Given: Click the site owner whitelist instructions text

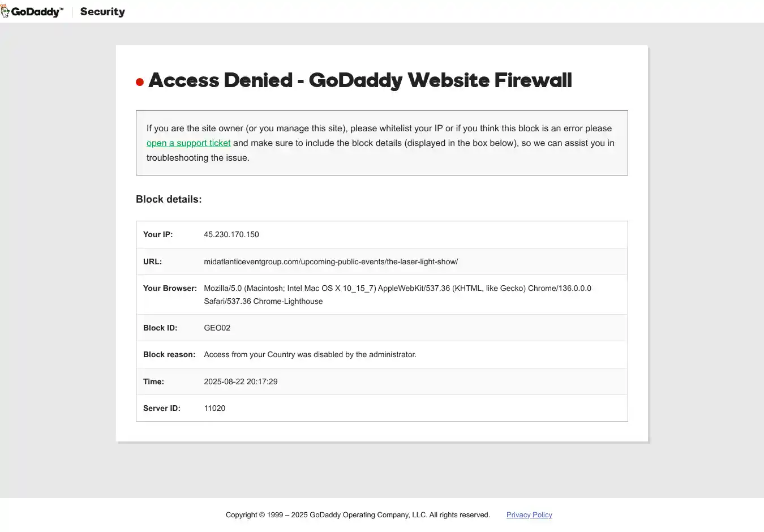Looking at the screenshot, I should pyautogui.click(x=379, y=128).
